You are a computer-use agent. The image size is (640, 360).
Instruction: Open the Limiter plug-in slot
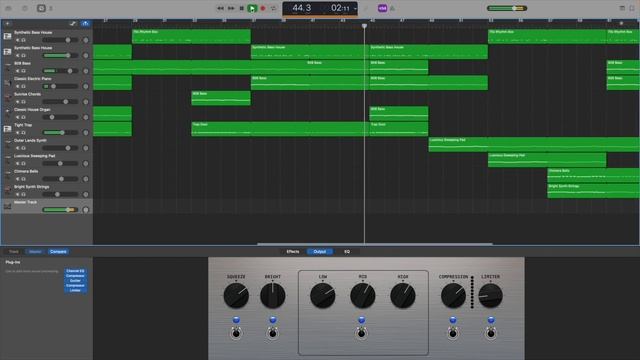point(75,290)
